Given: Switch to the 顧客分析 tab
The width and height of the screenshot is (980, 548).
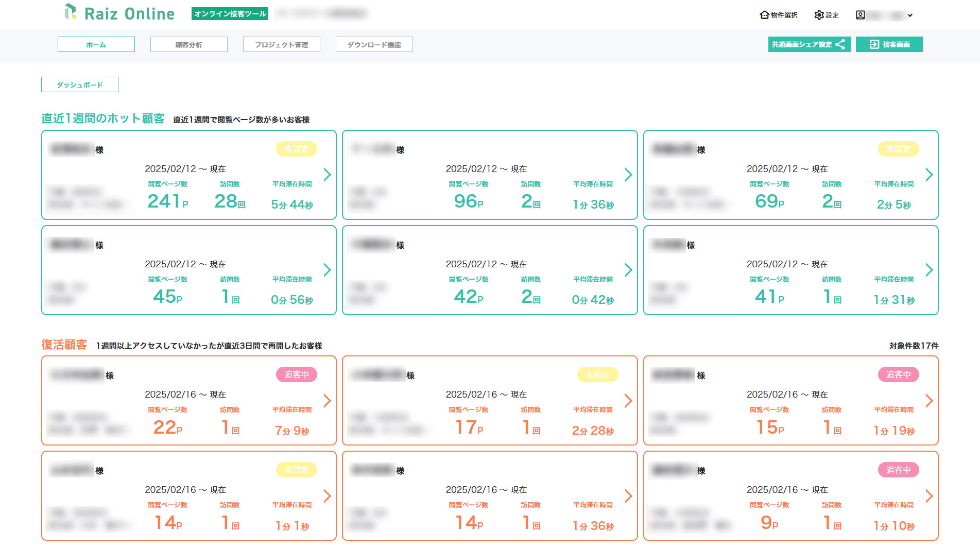Looking at the screenshot, I should tap(188, 44).
